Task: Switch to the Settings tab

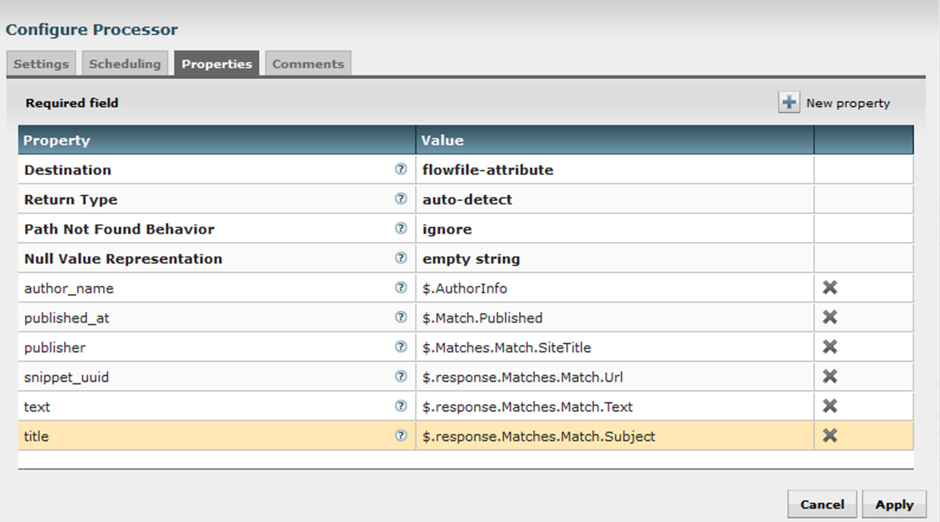Action: (x=41, y=64)
